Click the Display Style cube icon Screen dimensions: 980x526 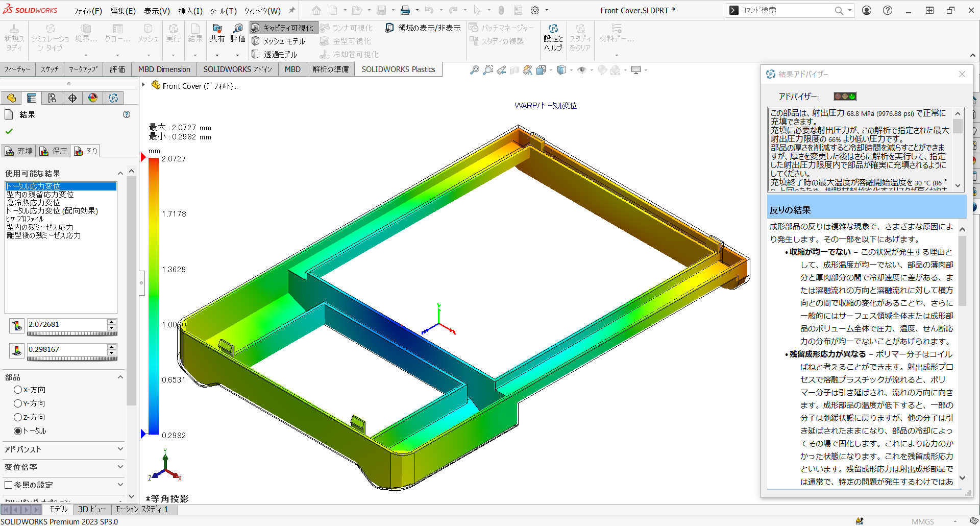[561, 70]
